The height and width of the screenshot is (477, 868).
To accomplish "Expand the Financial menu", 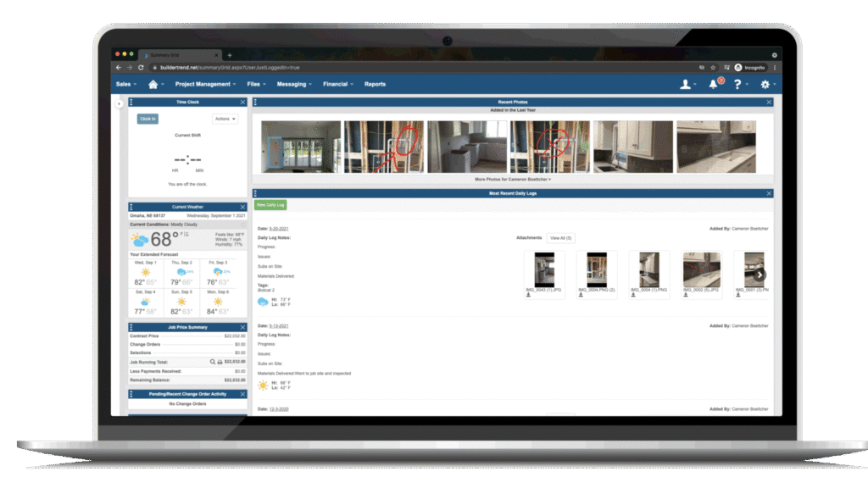I will tap(337, 84).
